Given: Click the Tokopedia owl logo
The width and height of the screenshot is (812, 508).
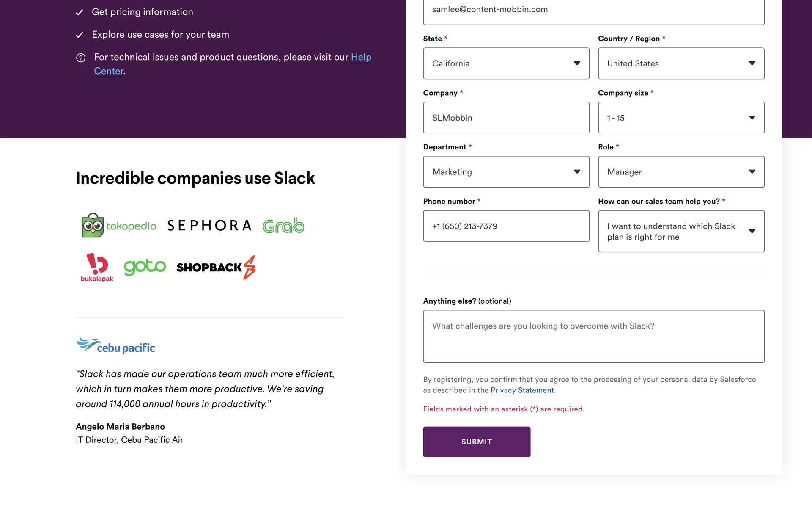Looking at the screenshot, I should click(119, 226).
